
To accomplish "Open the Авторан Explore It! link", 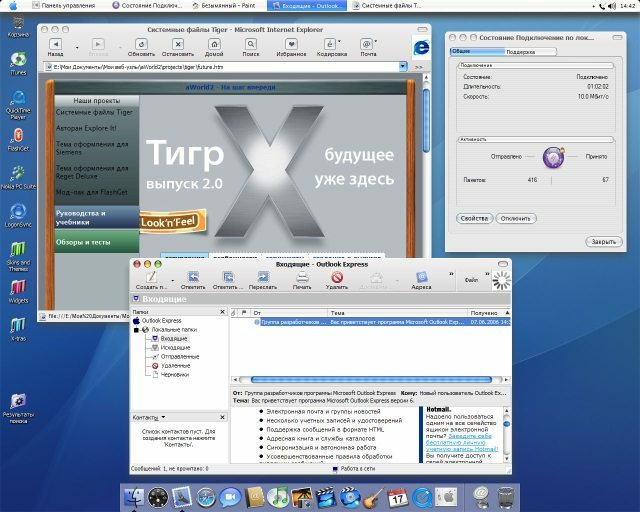I will (86, 128).
